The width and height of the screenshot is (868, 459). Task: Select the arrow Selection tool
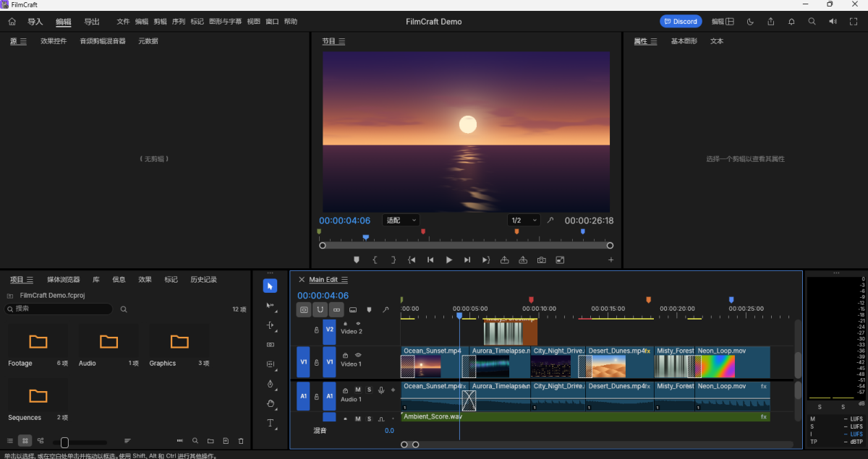(x=270, y=286)
